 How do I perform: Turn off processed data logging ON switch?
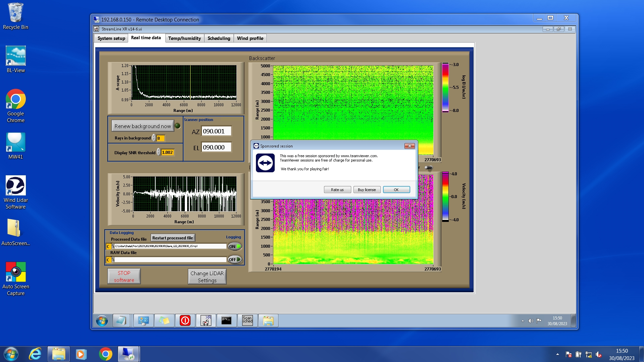[x=235, y=246]
